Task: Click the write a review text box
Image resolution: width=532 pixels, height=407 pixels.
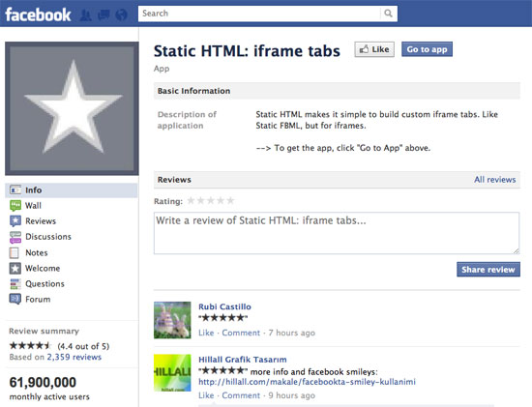Action: [x=337, y=233]
